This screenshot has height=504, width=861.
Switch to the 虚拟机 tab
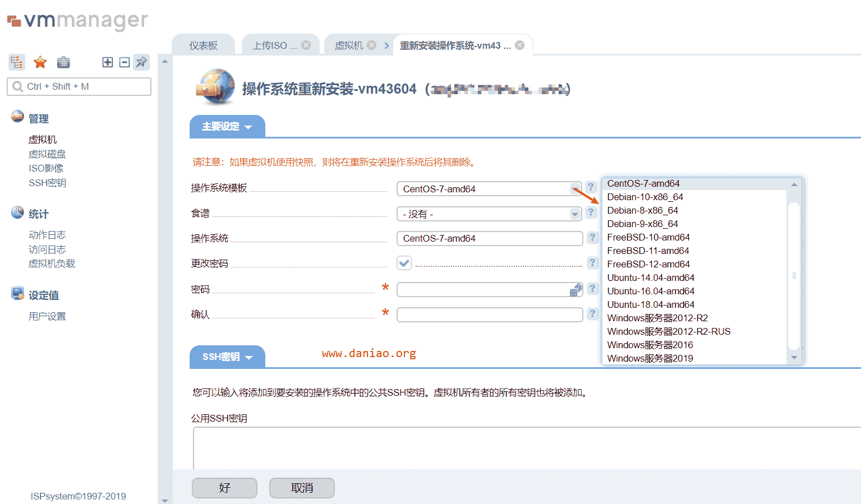348,45
